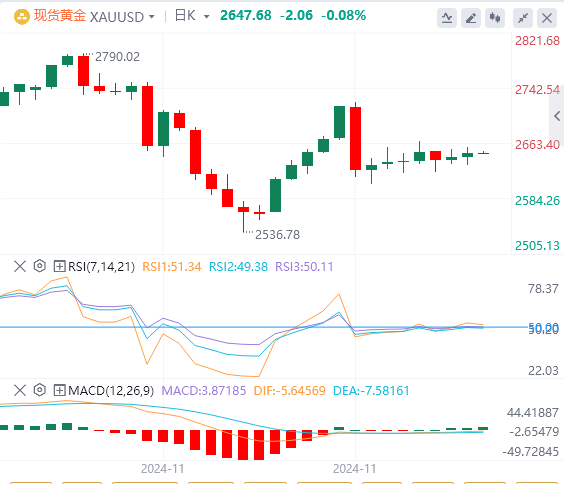Click the 2790.02 high price marker
Screen dimensions: 564x484
click(117, 57)
